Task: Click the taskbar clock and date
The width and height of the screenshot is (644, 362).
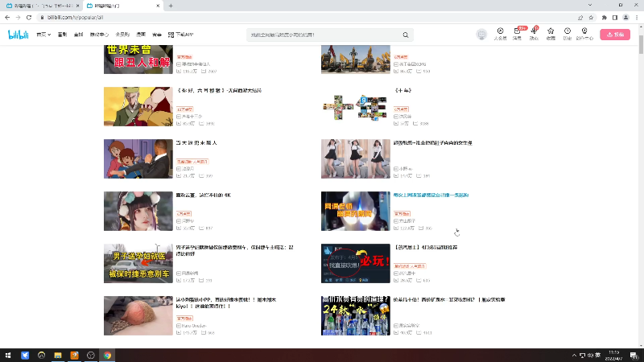Action: coord(613,356)
